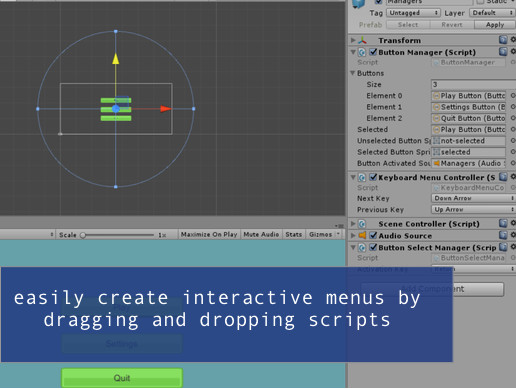
Task: Collapse the Buttons array foldout
Action: 353,73
